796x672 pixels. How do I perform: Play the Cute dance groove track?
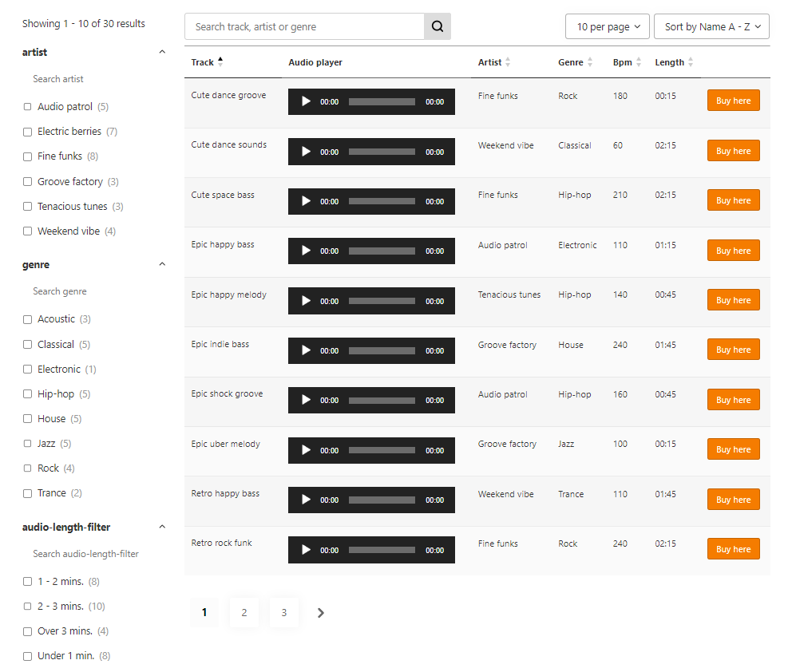pos(306,101)
